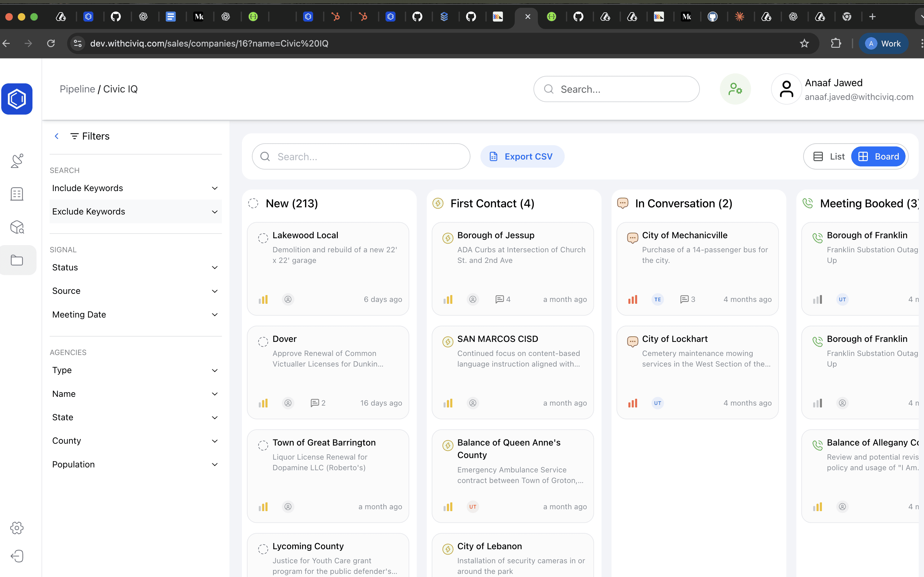Click the Export CSV button
Viewport: 924px width, 577px height.
coord(522,156)
